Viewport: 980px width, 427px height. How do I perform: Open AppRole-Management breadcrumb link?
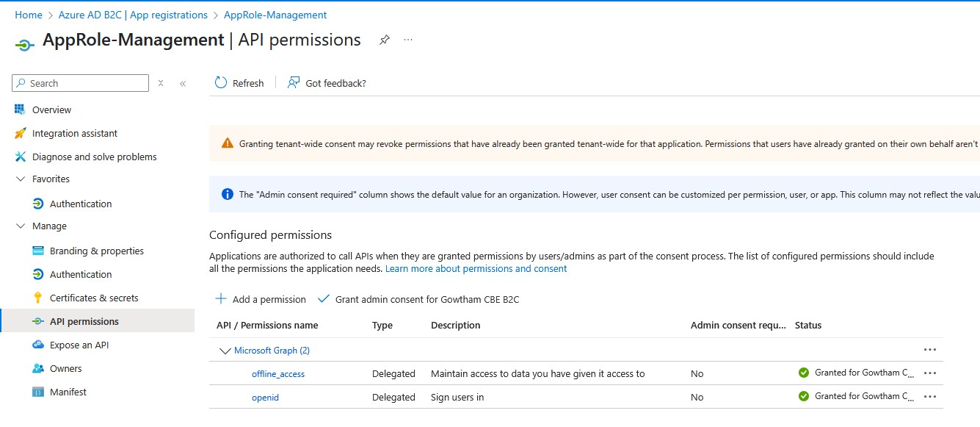(275, 15)
